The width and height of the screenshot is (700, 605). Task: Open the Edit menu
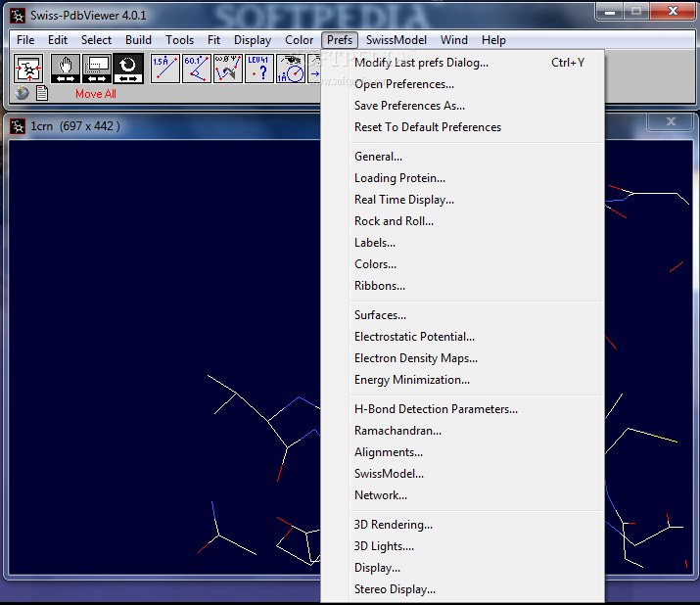click(x=58, y=40)
